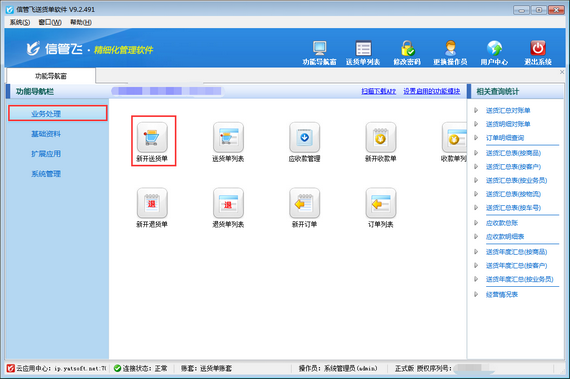
Task: Open the 送货单列表 icon in main panel
Action: point(228,137)
